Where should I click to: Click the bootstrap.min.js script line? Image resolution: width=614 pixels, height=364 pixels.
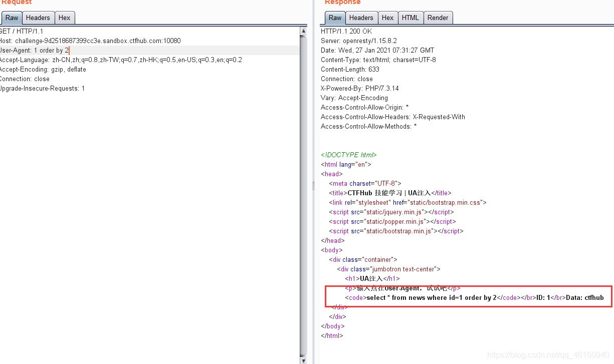[396, 231]
